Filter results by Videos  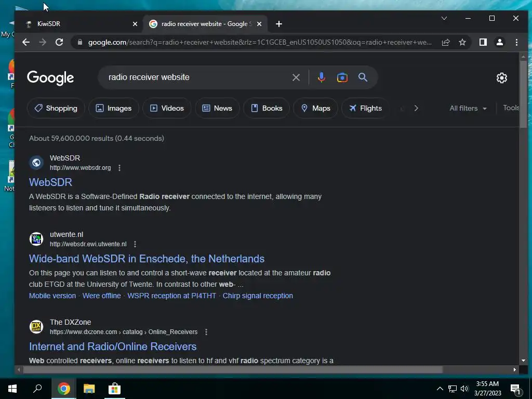[x=167, y=108]
